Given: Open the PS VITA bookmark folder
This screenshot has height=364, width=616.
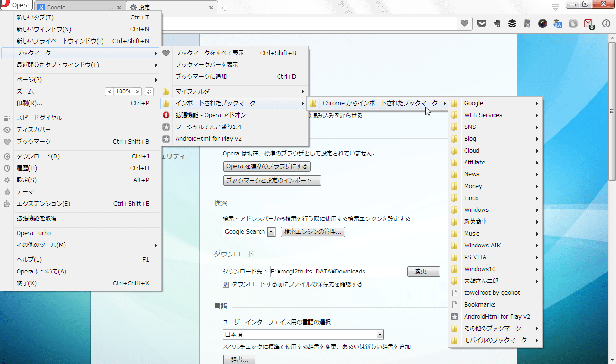Looking at the screenshot, I should point(495,257).
